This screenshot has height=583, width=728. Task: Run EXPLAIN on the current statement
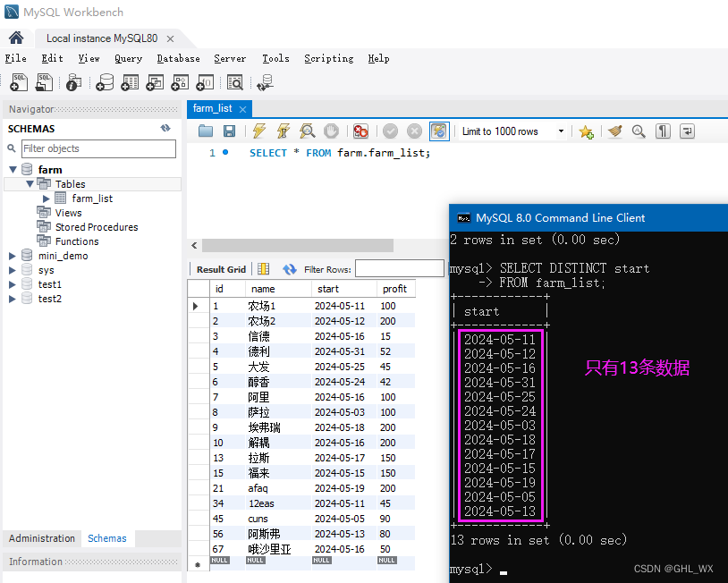pos(308,131)
